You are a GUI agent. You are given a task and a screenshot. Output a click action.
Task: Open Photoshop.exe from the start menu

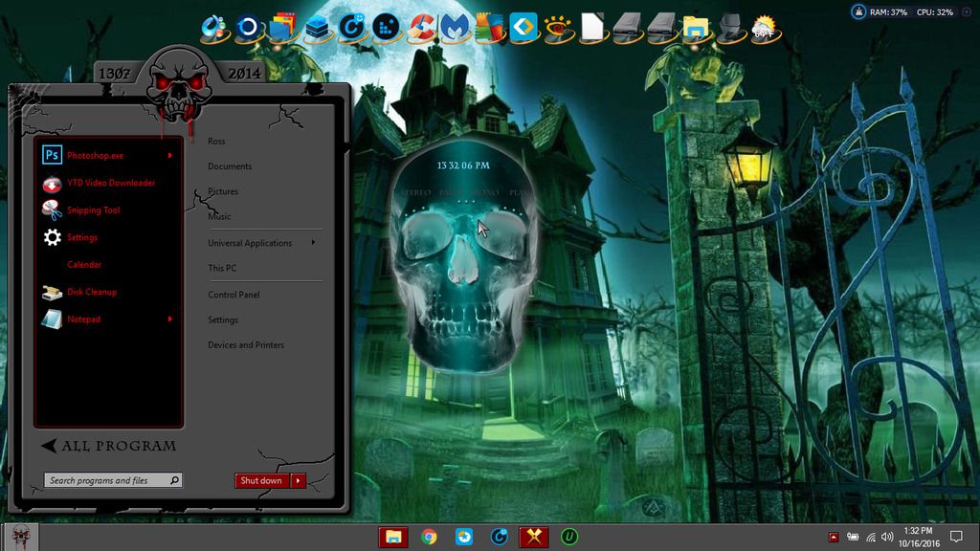pyautogui.click(x=94, y=155)
